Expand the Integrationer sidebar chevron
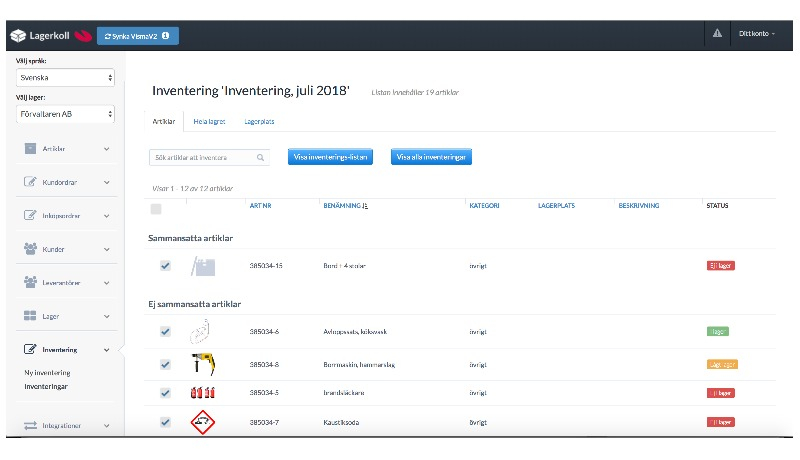 [x=107, y=425]
